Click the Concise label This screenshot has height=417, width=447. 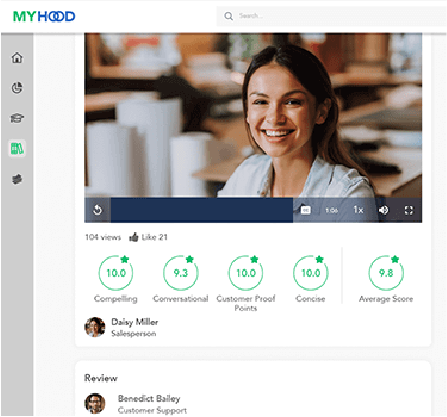click(x=310, y=299)
